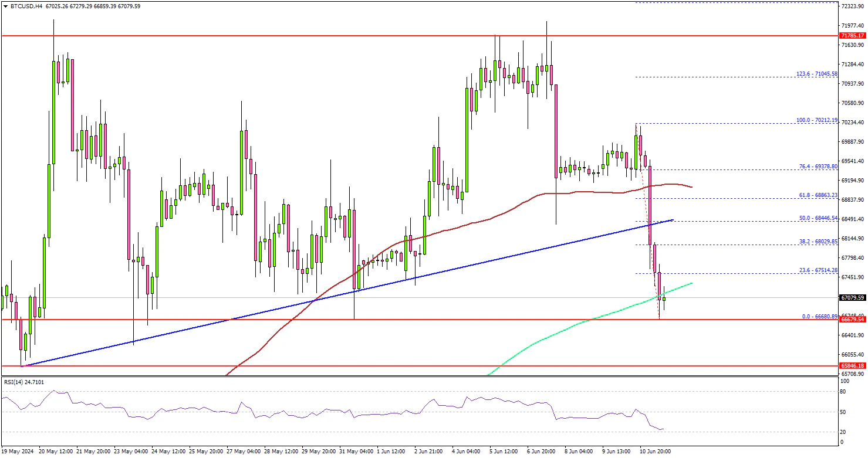Image resolution: width=868 pixels, height=458 pixels.
Task: Click the 4 Jun 04:00 time axis label
Action: click(467, 452)
